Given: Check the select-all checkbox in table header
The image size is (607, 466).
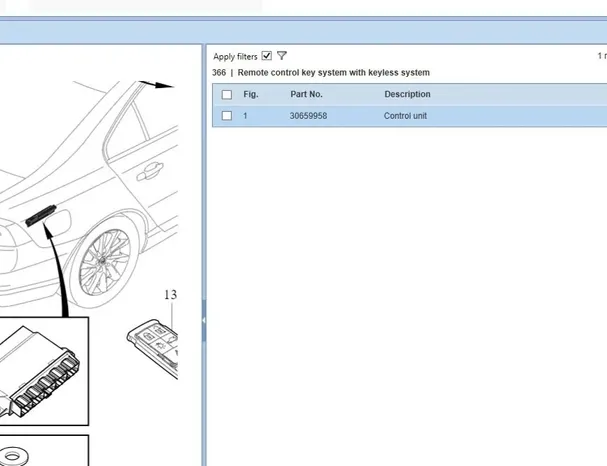Looking at the screenshot, I should point(227,95).
